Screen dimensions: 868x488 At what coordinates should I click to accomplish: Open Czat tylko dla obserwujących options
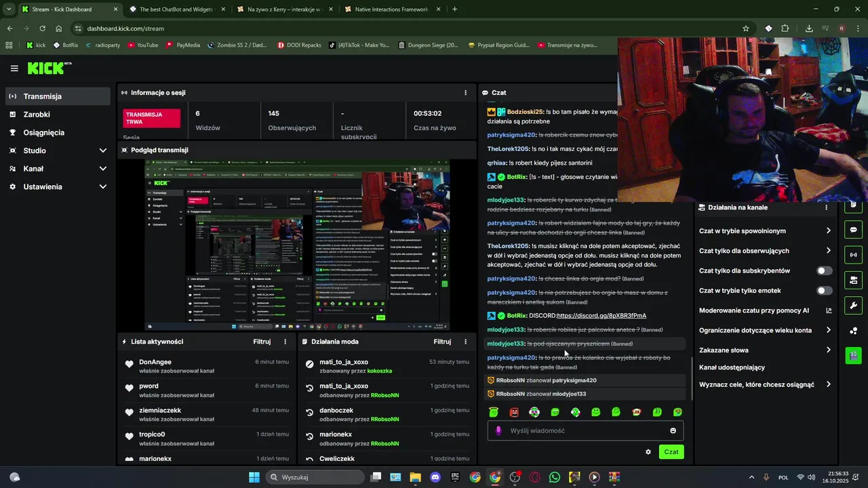[765, 251]
